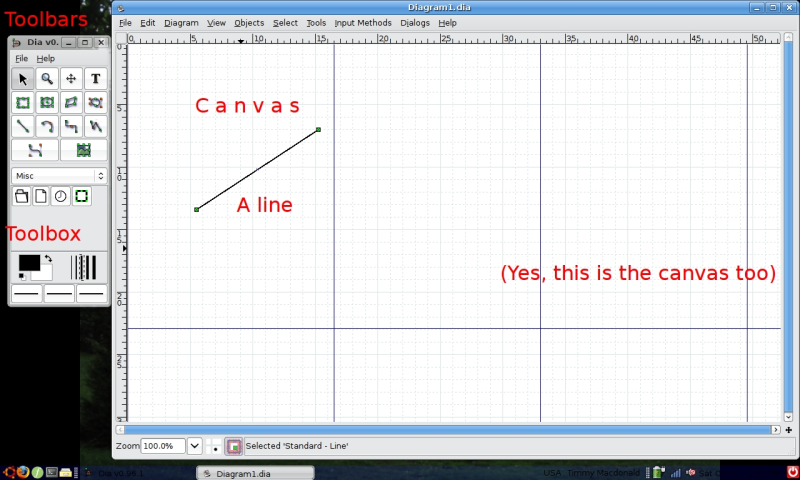Screen dimensions: 800x480
Task: Click the black foreground color swatch
Action: (29, 263)
